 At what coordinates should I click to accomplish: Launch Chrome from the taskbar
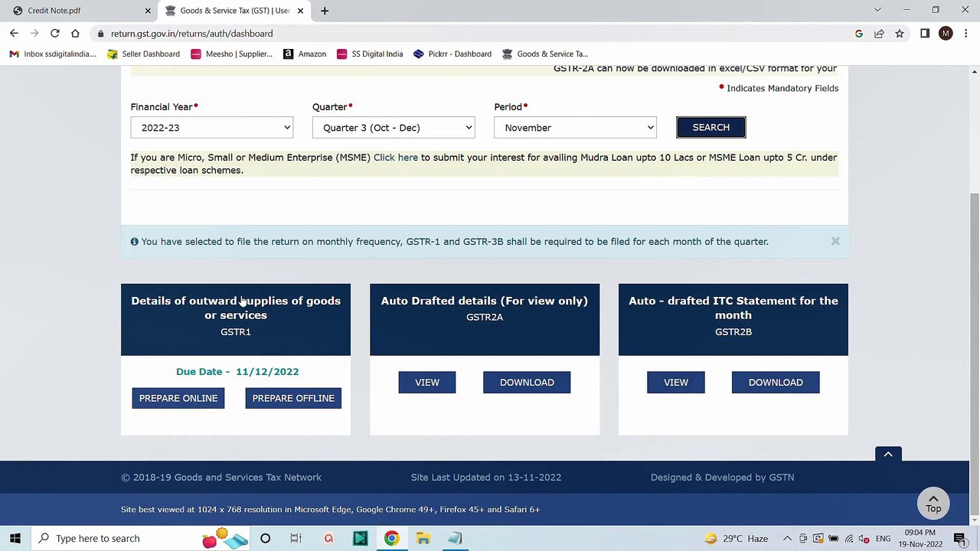(391, 538)
